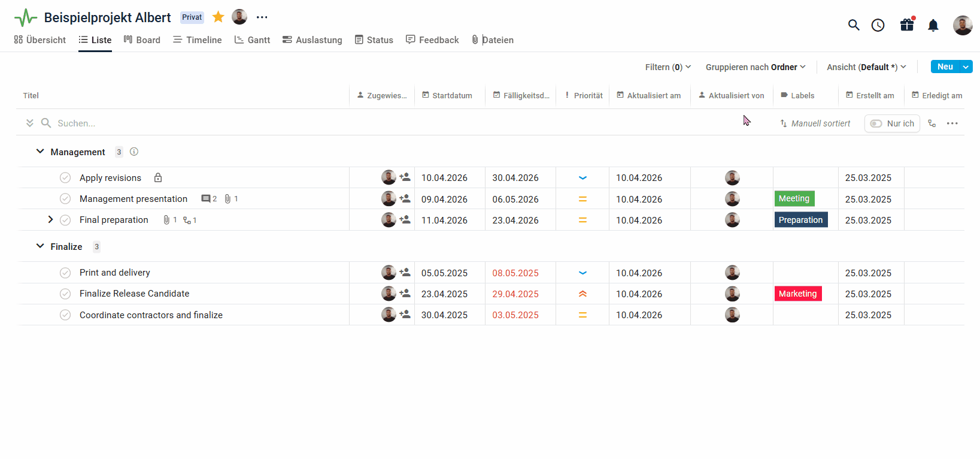Viewport: 980px width, 459px height.
Task: Open the search magnifier in header
Action: click(x=854, y=25)
